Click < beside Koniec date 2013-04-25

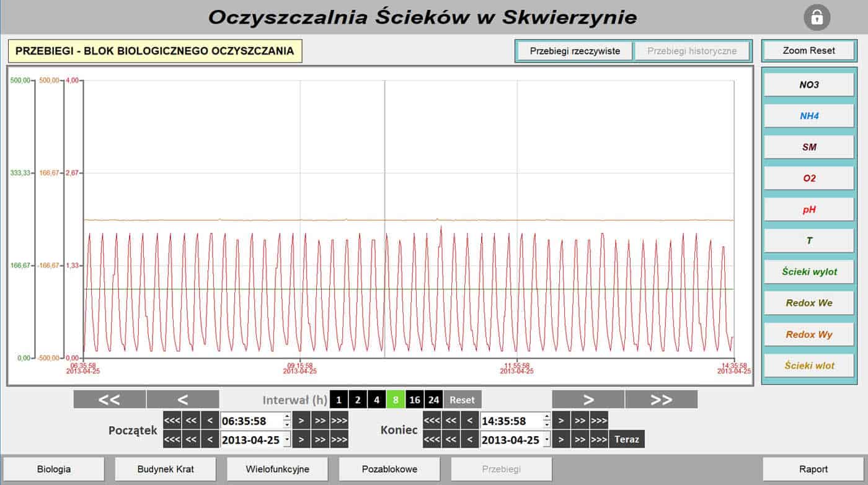click(469, 439)
